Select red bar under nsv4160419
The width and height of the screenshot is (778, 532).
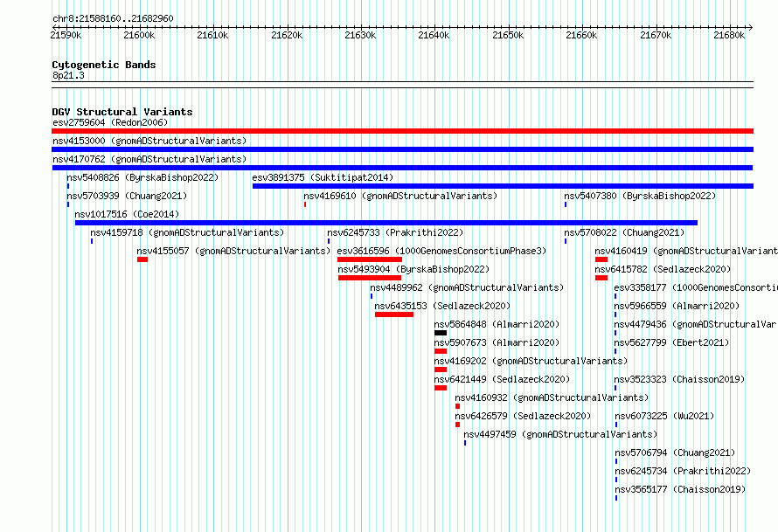click(601, 259)
